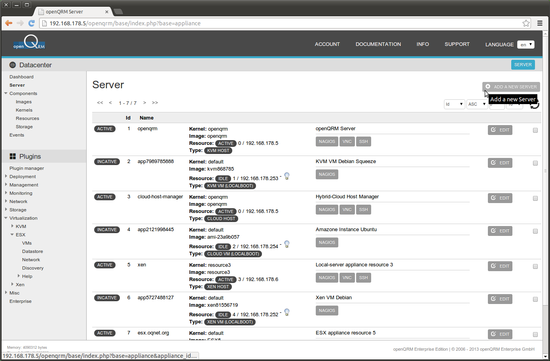Expand the Deployment plugin group
The height and width of the screenshot is (361, 550).
(x=6, y=176)
